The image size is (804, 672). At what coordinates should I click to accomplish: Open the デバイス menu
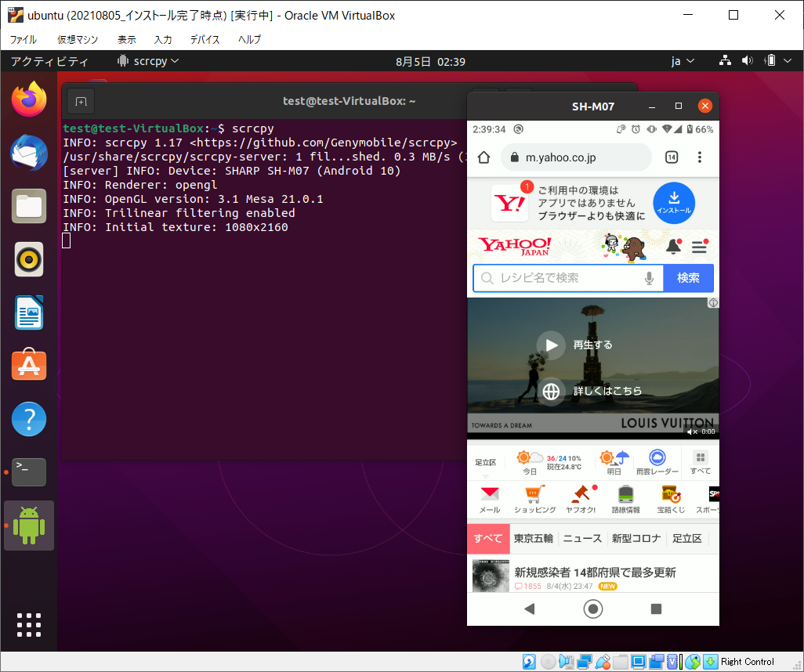(x=205, y=39)
